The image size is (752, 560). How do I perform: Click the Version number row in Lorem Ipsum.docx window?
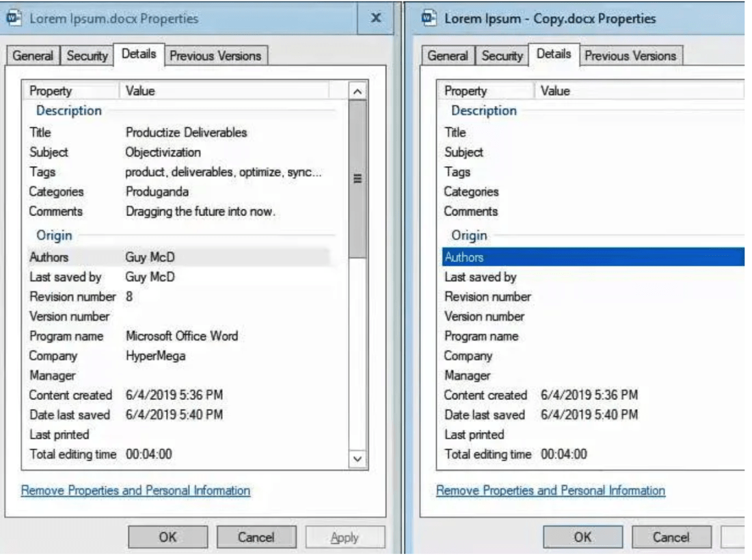(178, 316)
